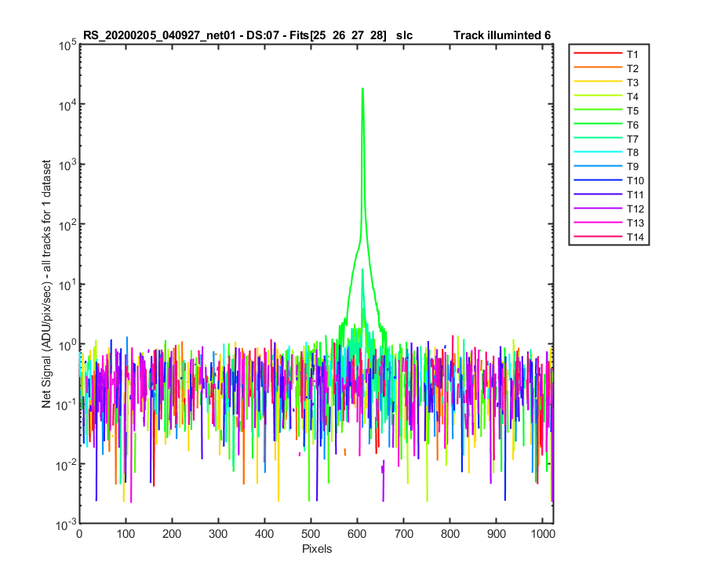
Task: Click the plot title starting RS_20200205_040927_net01
Action: tap(248, 35)
